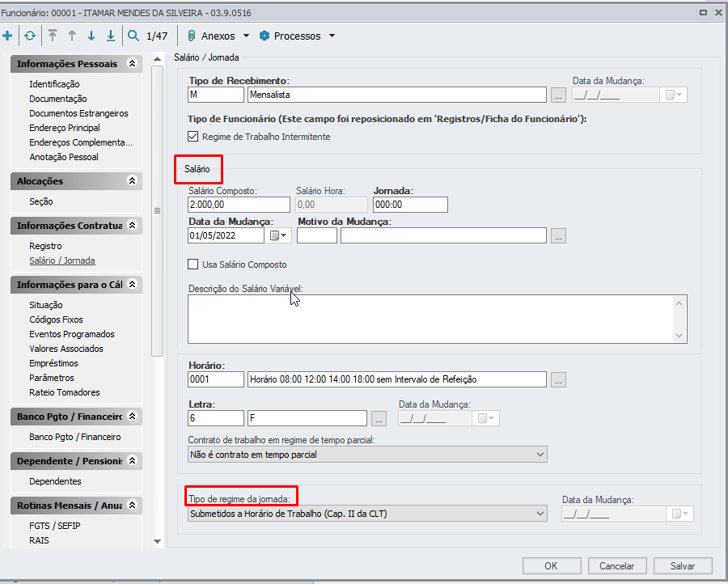Click the OK button

click(x=552, y=566)
